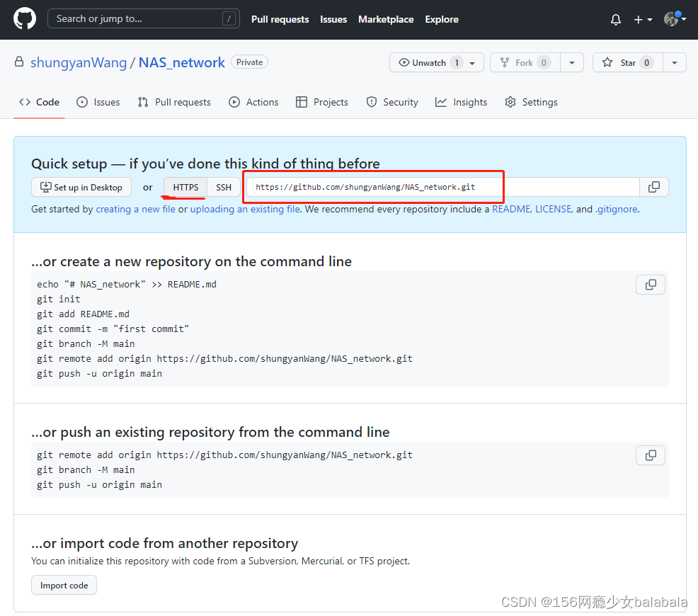
Task: Click the Private repository badge
Action: [x=249, y=62]
